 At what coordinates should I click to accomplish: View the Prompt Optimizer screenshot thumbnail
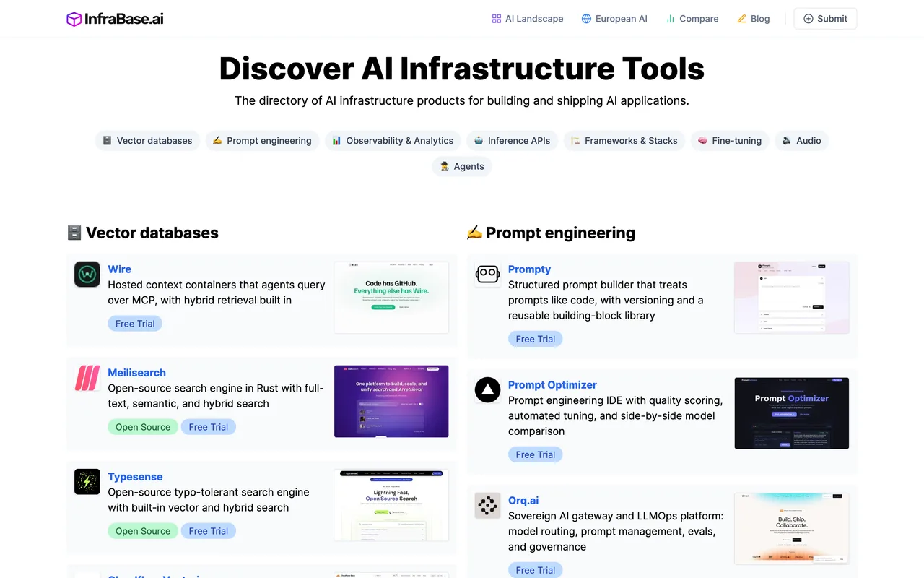(x=792, y=413)
